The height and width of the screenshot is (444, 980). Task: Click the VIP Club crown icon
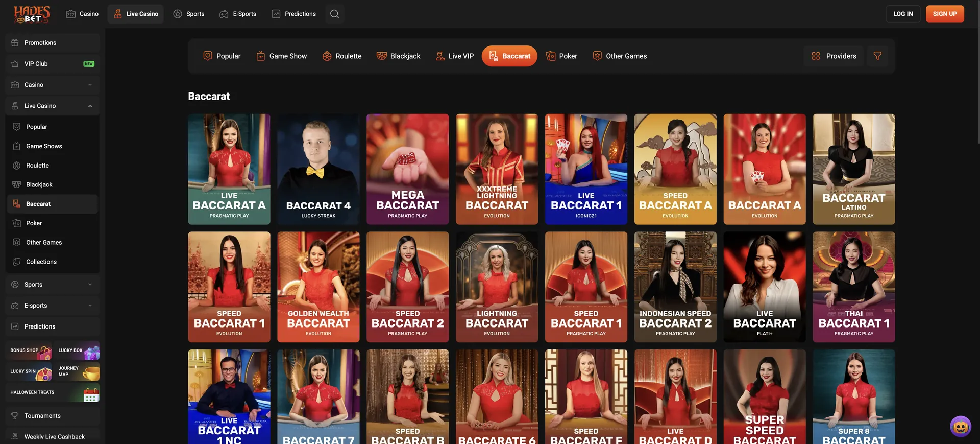click(15, 64)
